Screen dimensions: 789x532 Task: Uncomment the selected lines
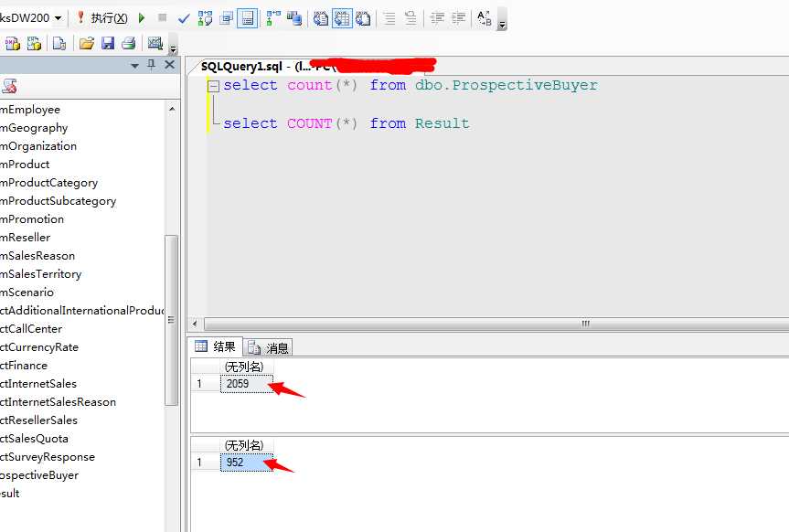pos(410,18)
